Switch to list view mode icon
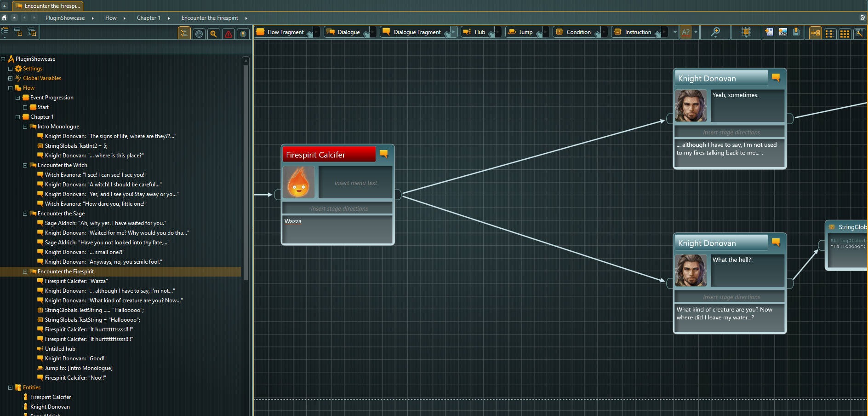Image resolution: width=868 pixels, height=416 pixels. click(830, 33)
